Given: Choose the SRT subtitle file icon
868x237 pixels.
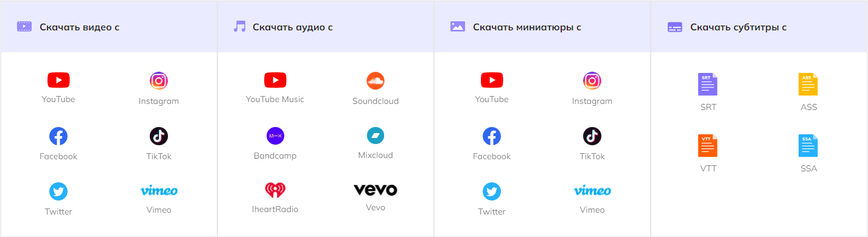Looking at the screenshot, I should click(x=708, y=84).
